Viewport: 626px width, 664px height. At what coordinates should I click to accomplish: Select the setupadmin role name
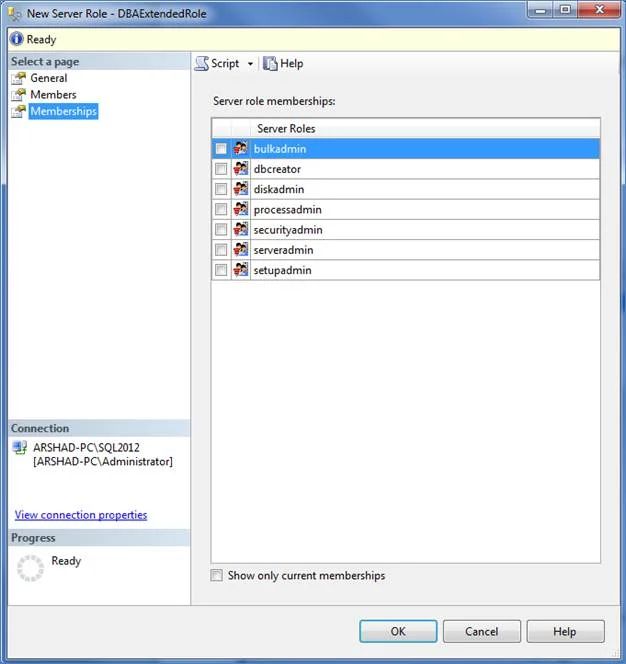pyautogui.click(x=283, y=270)
